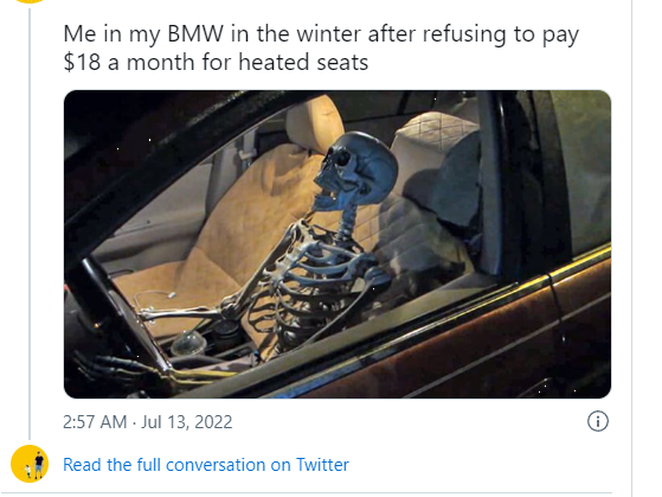
Task: Click the "Jul 13, 2022" tweet date
Action: [x=186, y=422]
